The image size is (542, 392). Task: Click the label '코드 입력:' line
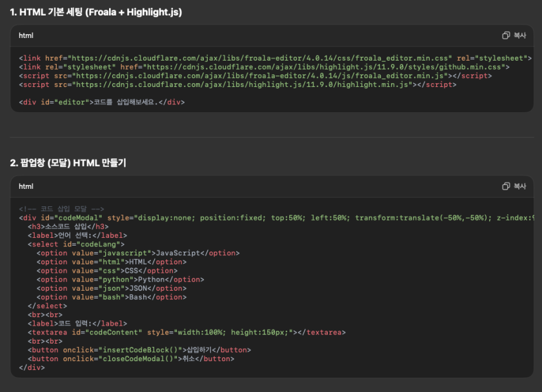pos(77,324)
